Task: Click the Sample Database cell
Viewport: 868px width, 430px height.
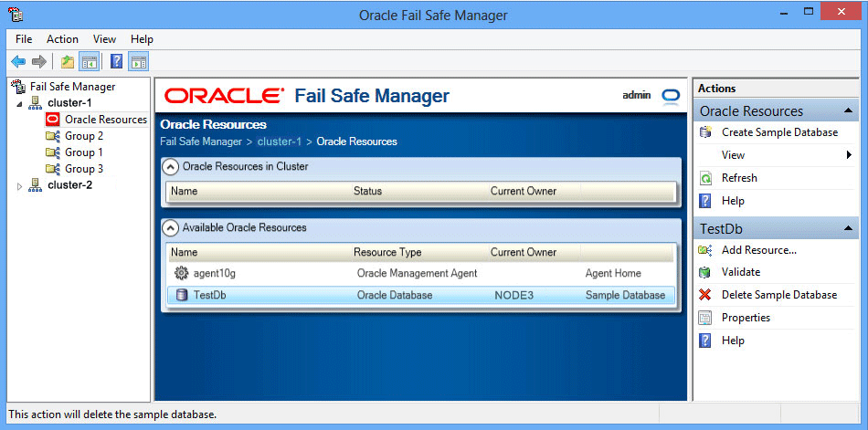Action: (x=625, y=296)
